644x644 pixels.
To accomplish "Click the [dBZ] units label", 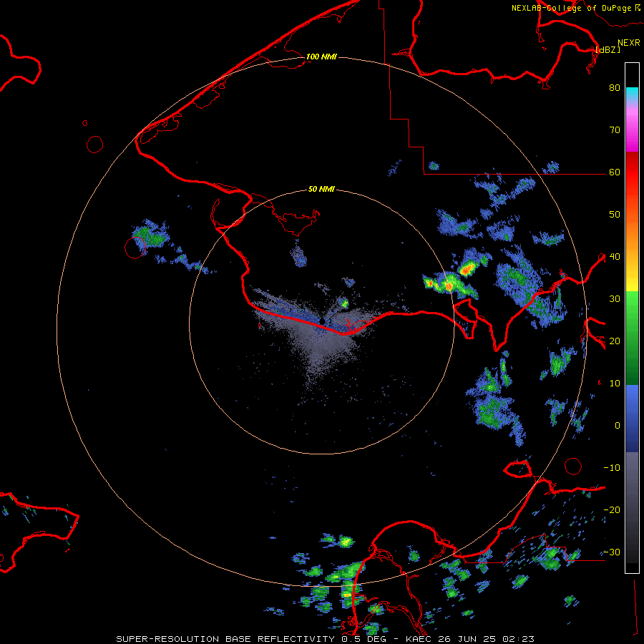I will [608, 49].
